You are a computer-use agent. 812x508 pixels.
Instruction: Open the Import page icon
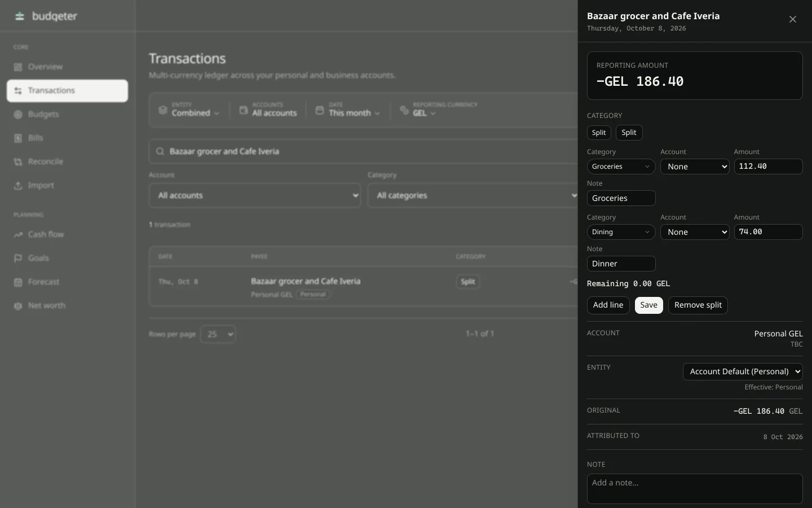coord(18,185)
